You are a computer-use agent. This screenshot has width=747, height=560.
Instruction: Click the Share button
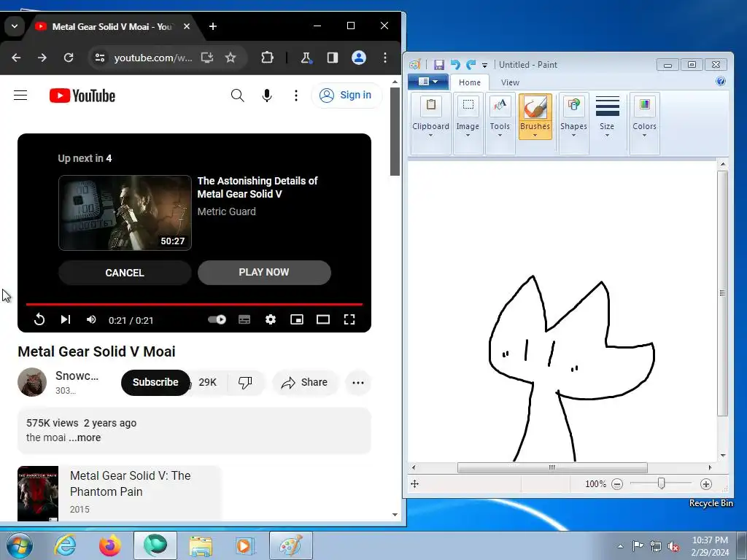(304, 382)
